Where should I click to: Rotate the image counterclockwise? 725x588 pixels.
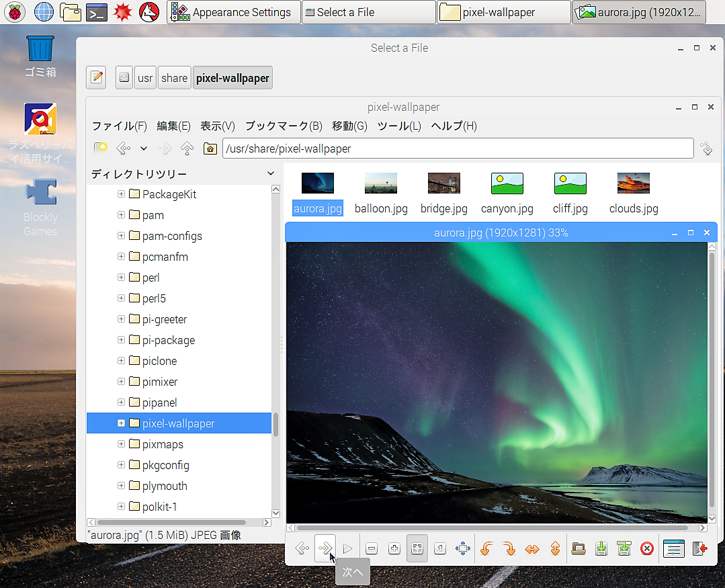point(486,549)
